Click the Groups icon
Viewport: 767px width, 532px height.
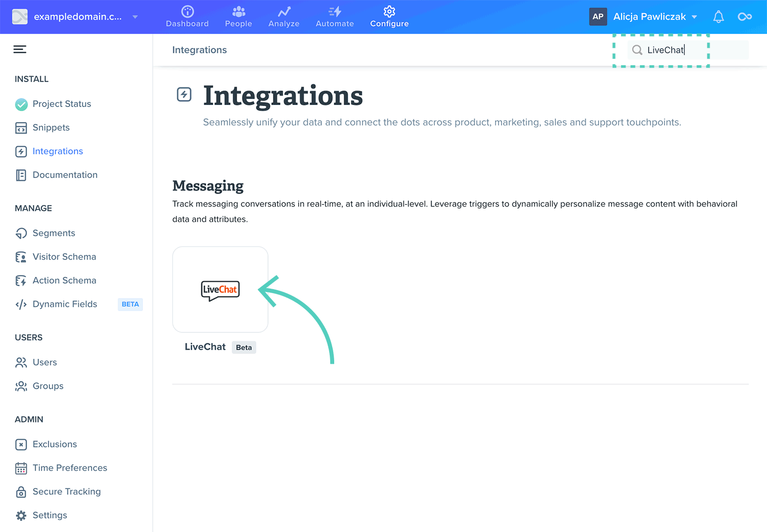[21, 386]
